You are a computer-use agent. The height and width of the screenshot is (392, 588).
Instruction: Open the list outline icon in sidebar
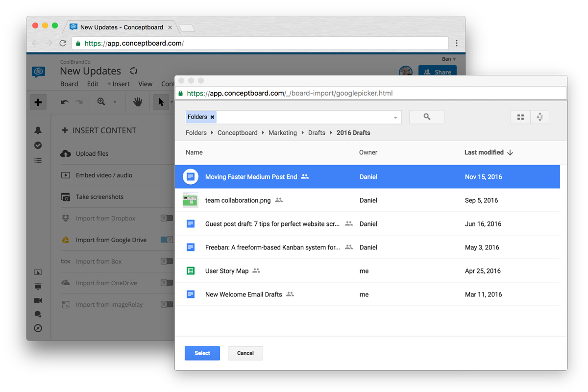pos(38,160)
